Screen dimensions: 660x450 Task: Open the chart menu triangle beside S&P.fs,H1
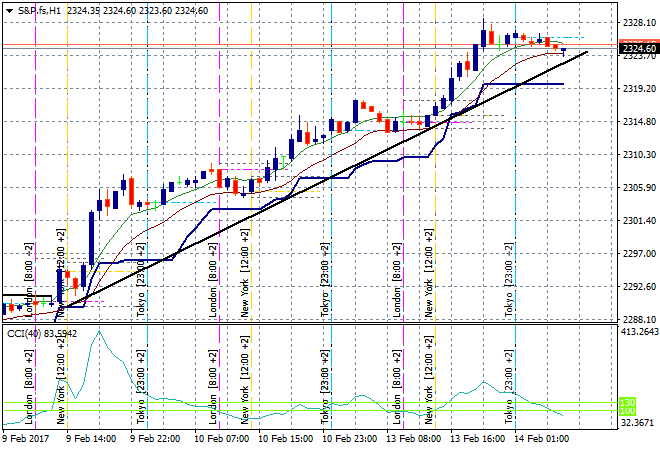tap(7, 9)
